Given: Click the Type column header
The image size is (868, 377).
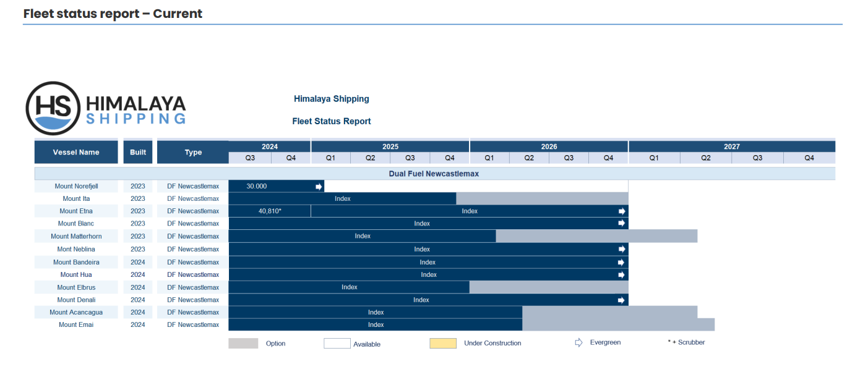Looking at the screenshot, I should point(193,152).
